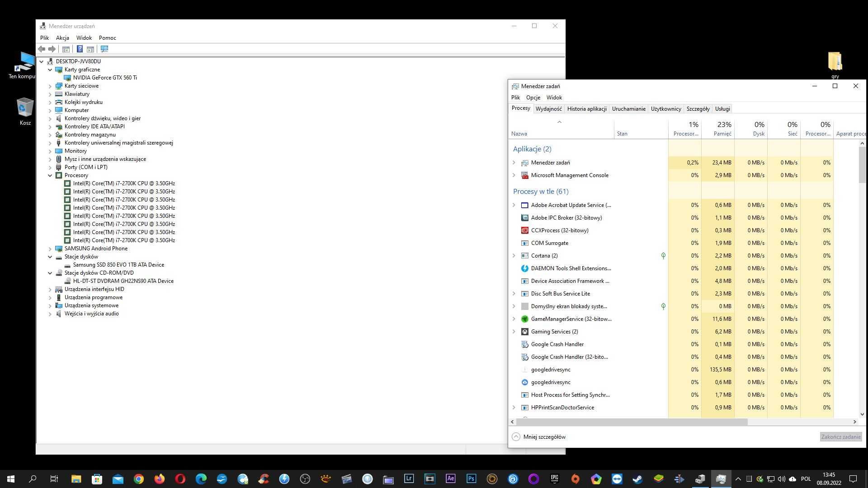This screenshot has height=488, width=868.
Task: Select Widok menu in Device Manager
Action: tap(84, 38)
